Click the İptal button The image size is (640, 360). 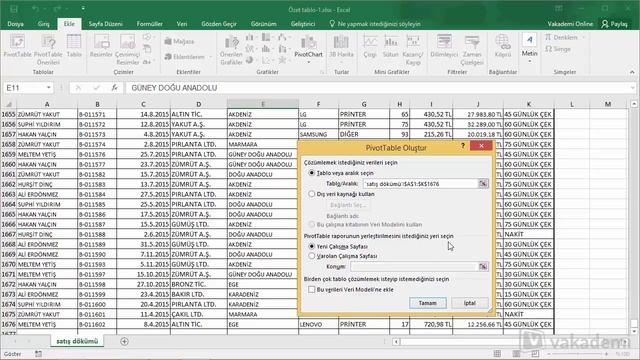tap(470, 303)
